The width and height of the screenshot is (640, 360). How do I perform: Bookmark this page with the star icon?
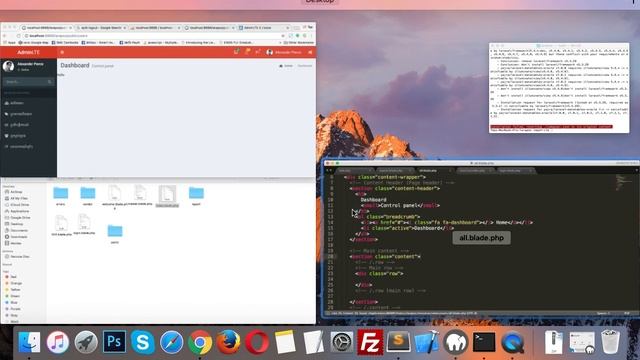(x=283, y=36)
